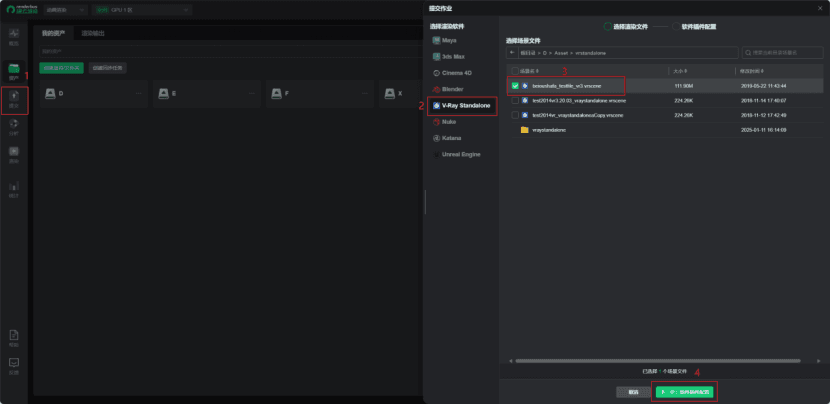Screen dimensions: 830x404
Task: Open the 分析 analysis sidebar icon
Action: (x=14, y=127)
